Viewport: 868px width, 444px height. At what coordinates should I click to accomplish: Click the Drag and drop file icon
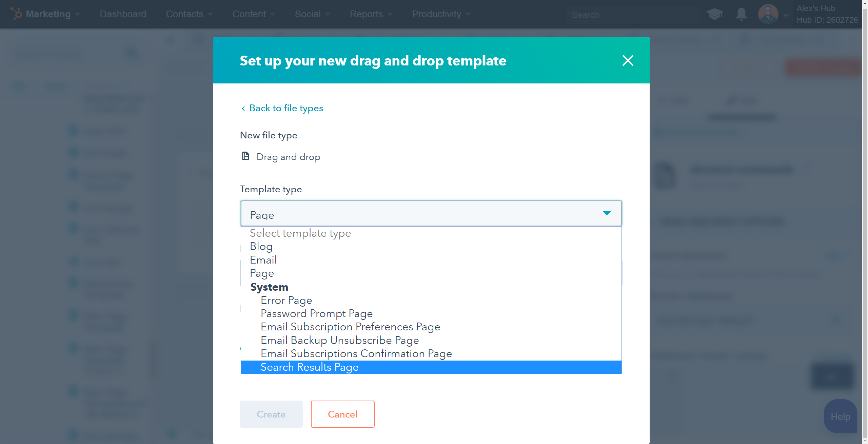point(245,156)
